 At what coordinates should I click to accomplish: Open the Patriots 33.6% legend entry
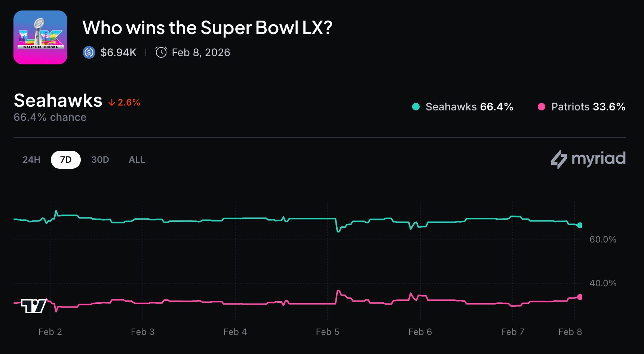pyautogui.click(x=588, y=107)
